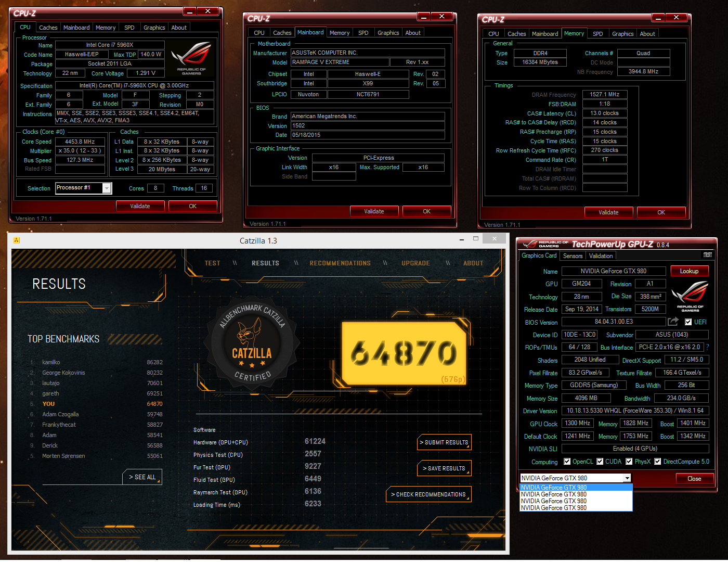Open About tab in CPU-Z processor window
Viewport: 728px width, 562px height.
pyautogui.click(x=179, y=28)
